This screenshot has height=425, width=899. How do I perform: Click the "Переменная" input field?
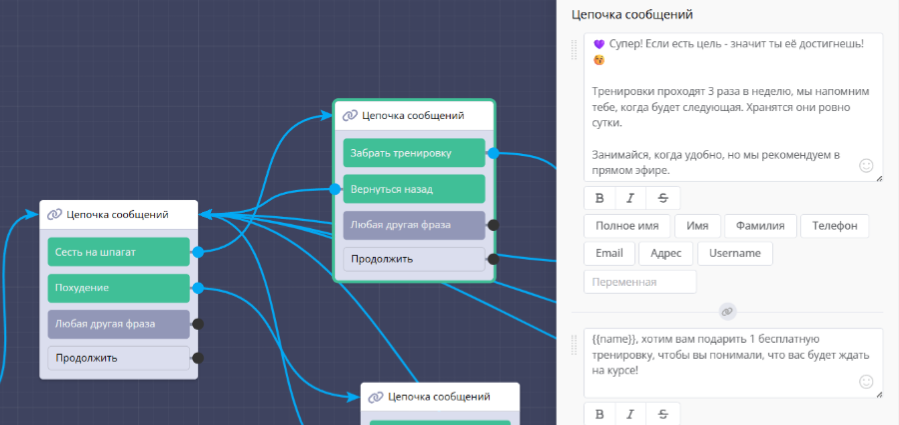click(x=640, y=282)
